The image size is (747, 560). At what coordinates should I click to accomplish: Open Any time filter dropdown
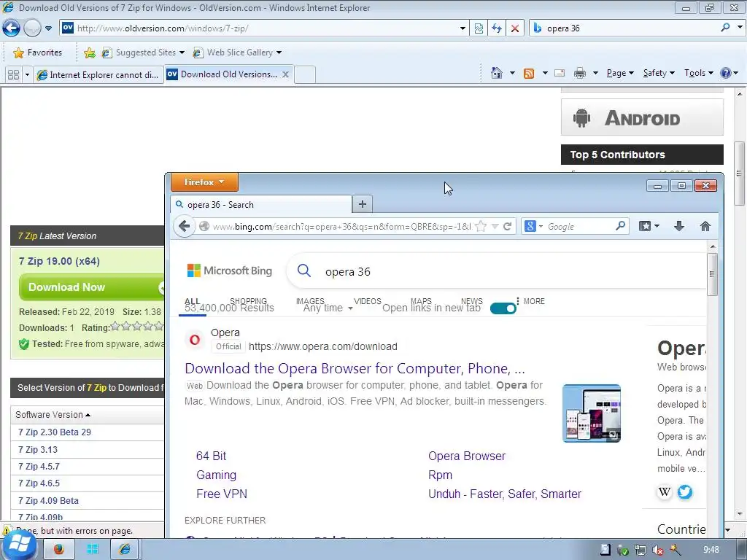pos(328,308)
